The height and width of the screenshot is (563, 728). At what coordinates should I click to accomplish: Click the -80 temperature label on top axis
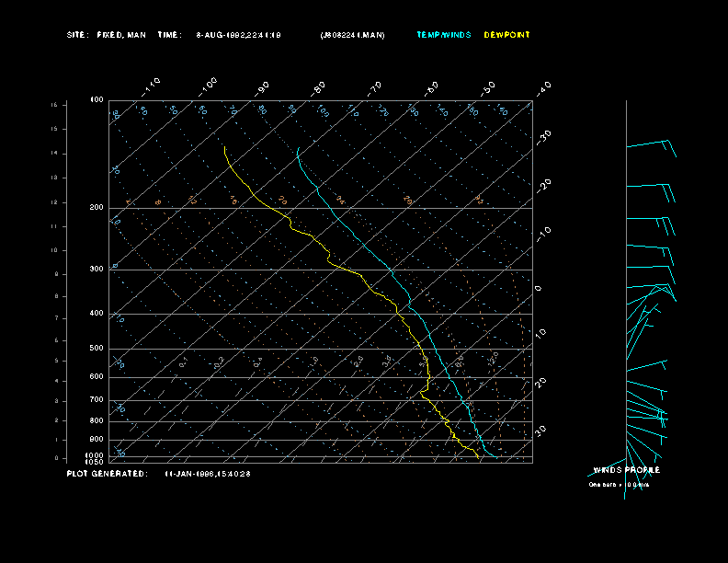(x=319, y=87)
